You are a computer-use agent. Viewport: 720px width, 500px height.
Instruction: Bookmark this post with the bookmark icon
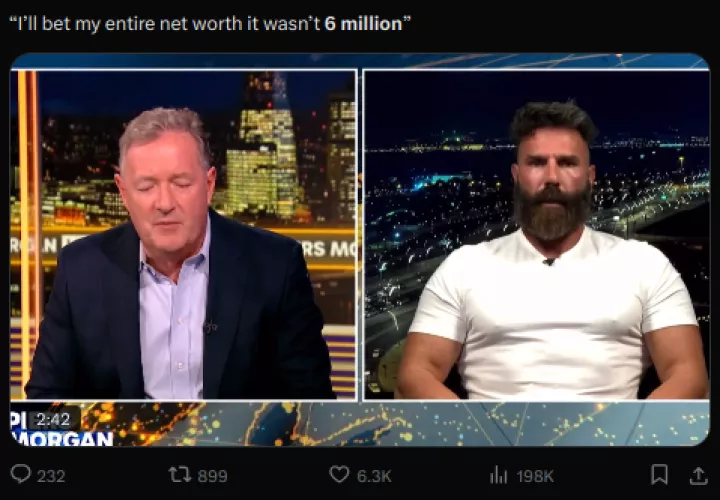[659, 474]
